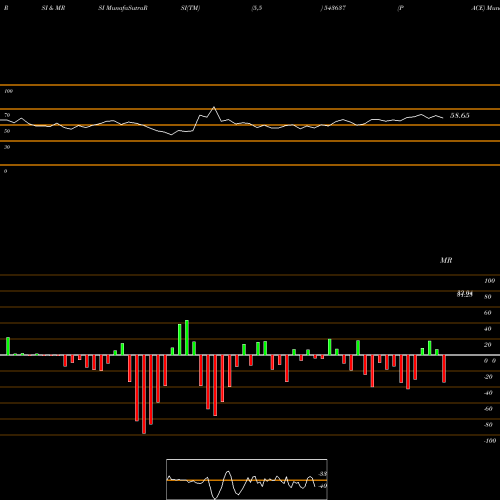Click the 100 axis label in MR panel
Image resolution: width=500 pixels, height=500 pixels.
click(489, 281)
